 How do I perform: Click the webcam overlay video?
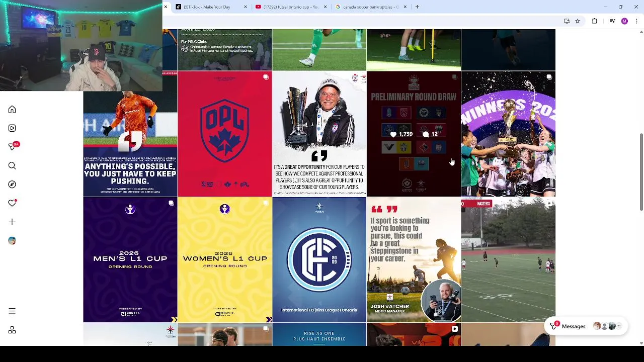point(81,45)
